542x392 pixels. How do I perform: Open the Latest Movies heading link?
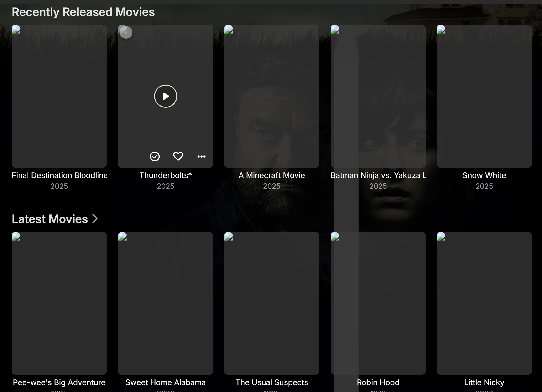click(50, 219)
